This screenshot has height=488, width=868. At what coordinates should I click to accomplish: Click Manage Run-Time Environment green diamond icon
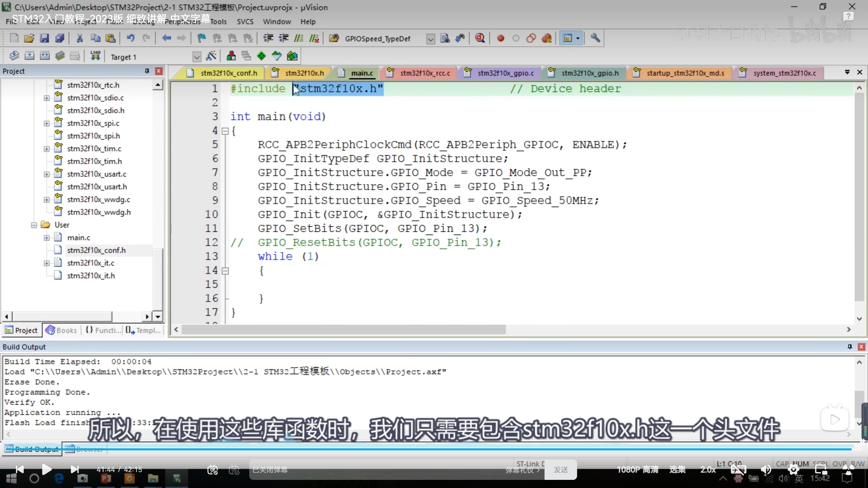pyautogui.click(x=261, y=56)
